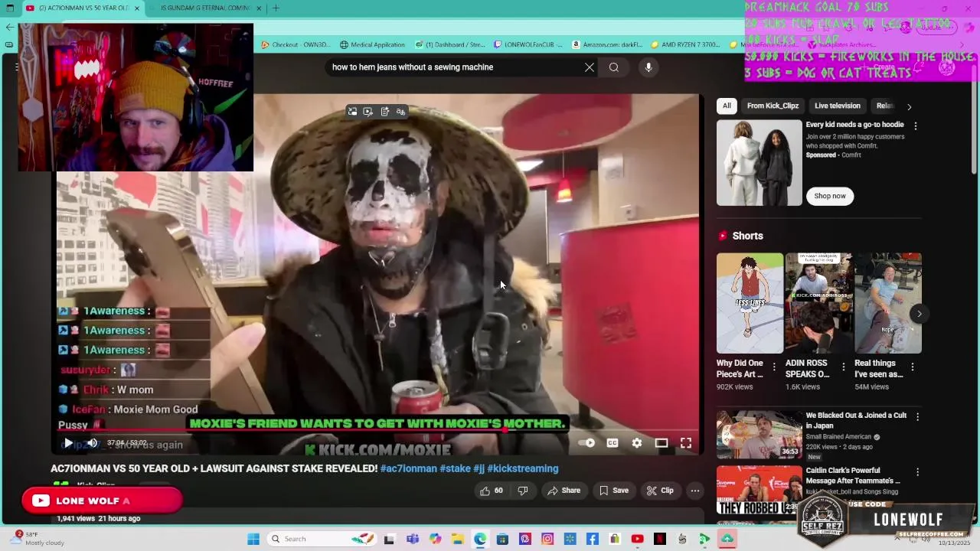This screenshot has height=551, width=980.
Task: Open AMD RYZEN 7 3700 bookmark
Action: (x=685, y=44)
